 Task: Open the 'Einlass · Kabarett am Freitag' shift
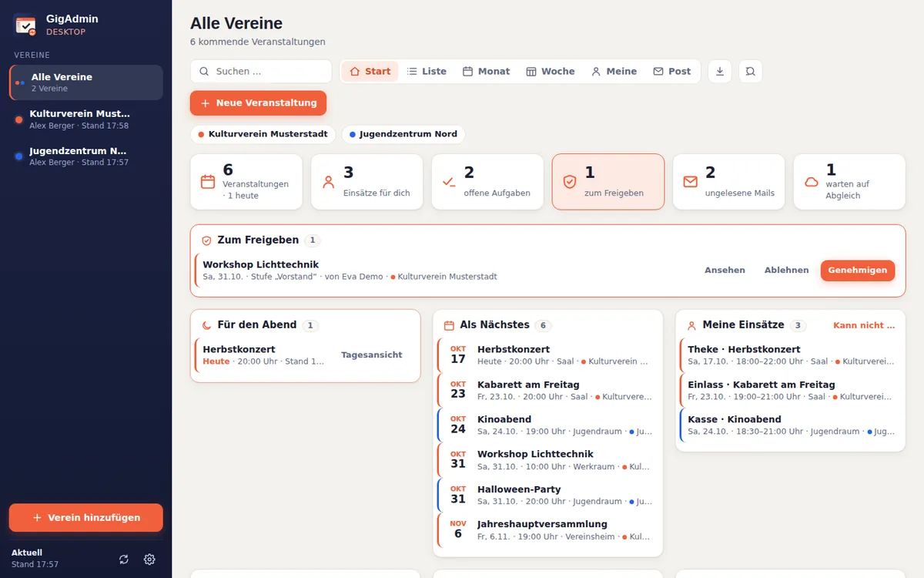[x=790, y=390]
